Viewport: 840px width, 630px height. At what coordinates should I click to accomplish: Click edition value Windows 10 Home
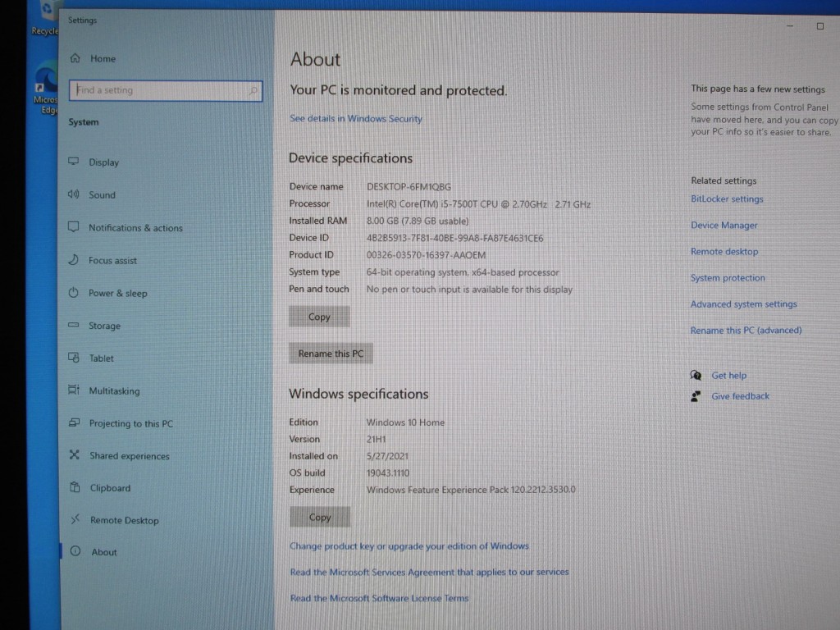405,422
